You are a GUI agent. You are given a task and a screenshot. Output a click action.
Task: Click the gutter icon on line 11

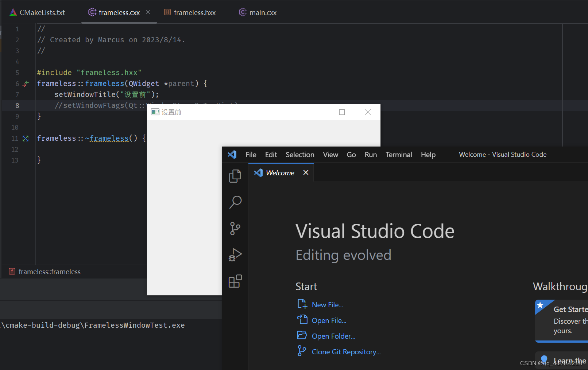(26, 139)
